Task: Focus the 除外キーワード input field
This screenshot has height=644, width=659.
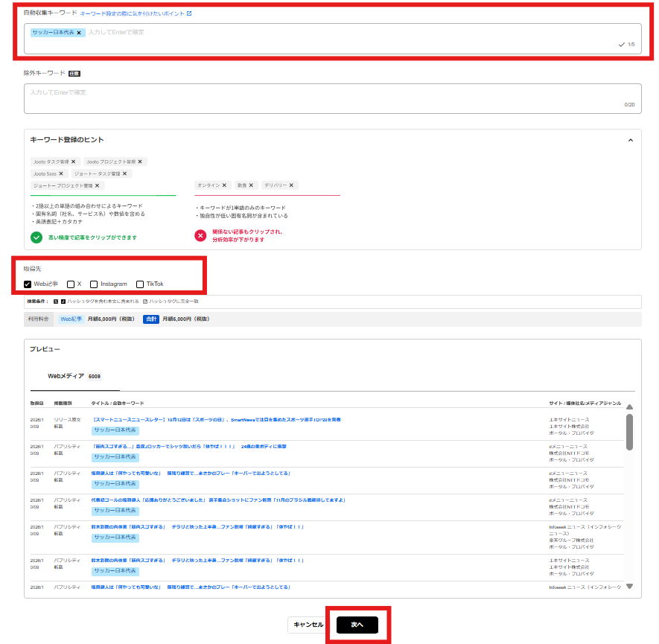Action: 333,99
